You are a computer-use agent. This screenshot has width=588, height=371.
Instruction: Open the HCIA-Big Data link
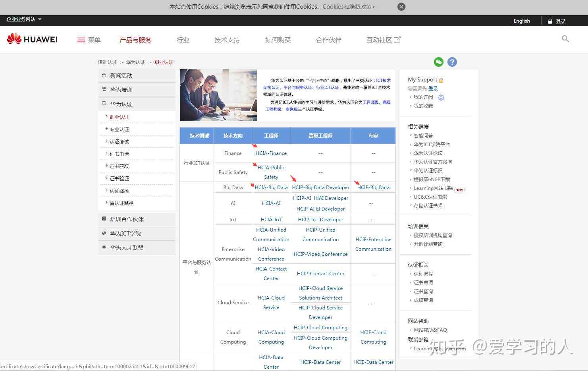coord(271,187)
